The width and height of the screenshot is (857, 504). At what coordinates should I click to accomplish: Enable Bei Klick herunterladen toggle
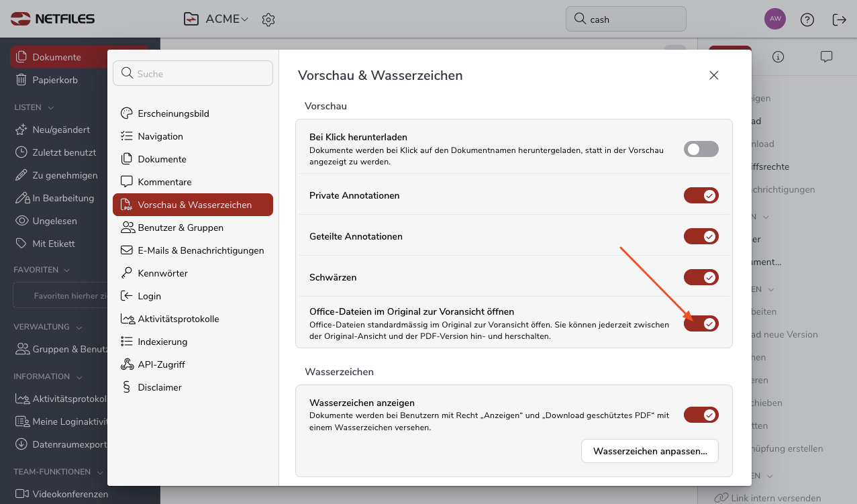701,149
